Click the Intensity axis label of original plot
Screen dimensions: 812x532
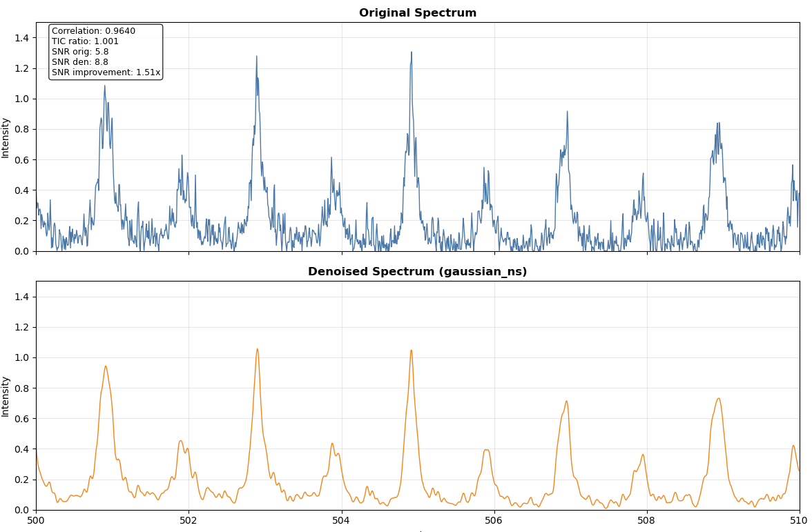click(6, 138)
